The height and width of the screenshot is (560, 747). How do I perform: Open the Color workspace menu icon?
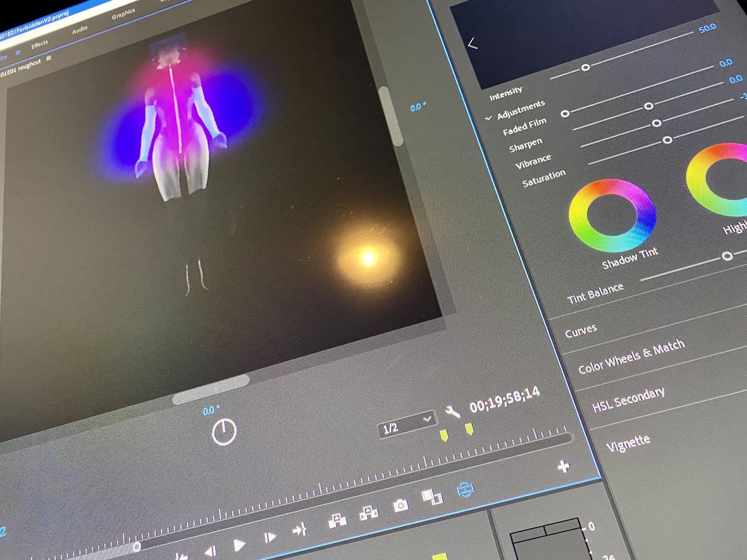(18, 52)
